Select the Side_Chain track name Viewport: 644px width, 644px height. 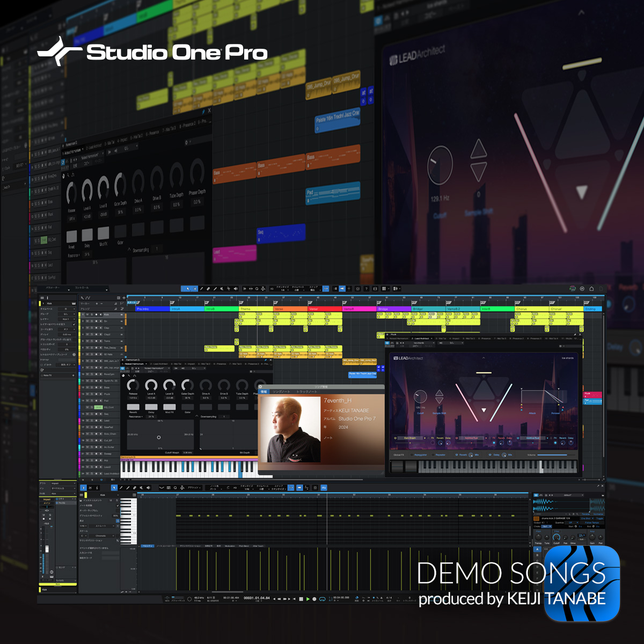110,434
